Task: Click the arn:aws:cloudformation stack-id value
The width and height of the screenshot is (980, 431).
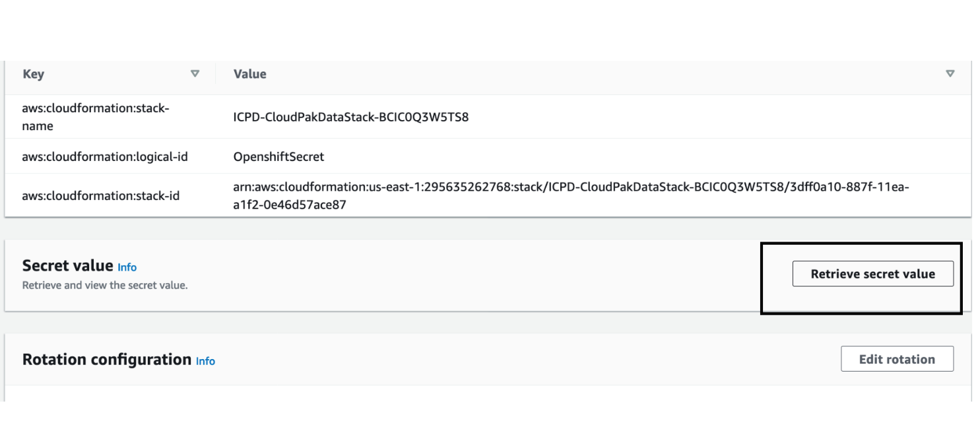Action: pos(571,196)
